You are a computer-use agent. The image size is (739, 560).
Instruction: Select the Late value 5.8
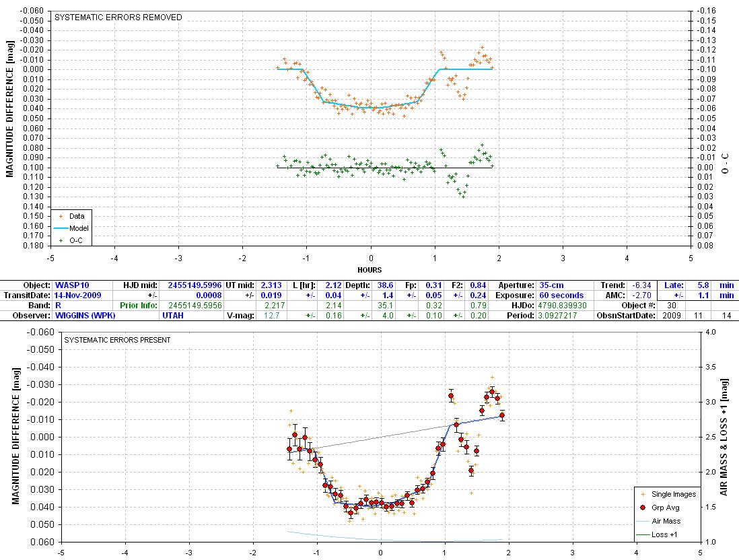tap(703, 285)
